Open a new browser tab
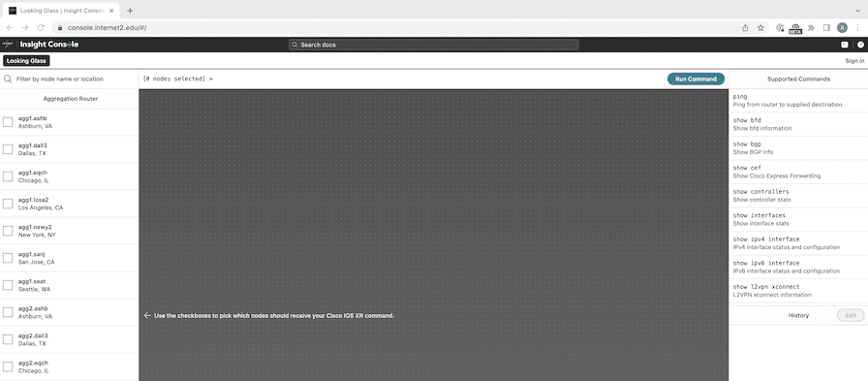868x381 pixels. pyautogui.click(x=130, y=11)
